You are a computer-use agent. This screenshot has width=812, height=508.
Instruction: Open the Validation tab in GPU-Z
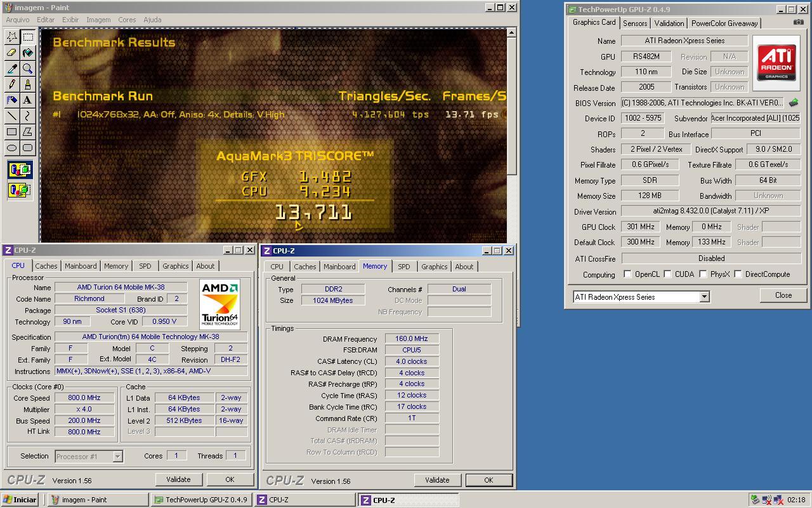[669, 23]
